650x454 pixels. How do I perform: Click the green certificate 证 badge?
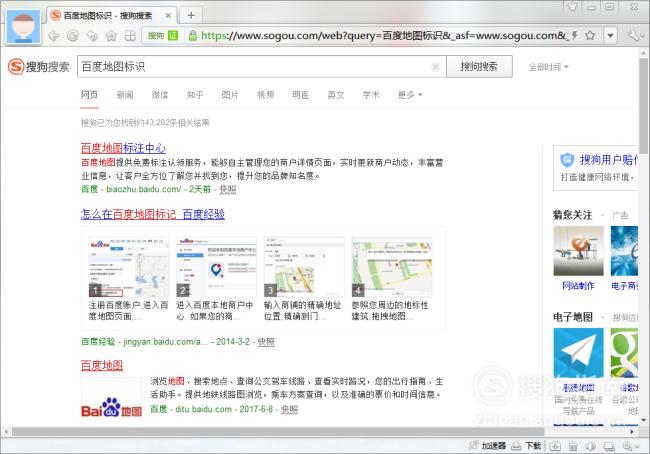[173, 36]
